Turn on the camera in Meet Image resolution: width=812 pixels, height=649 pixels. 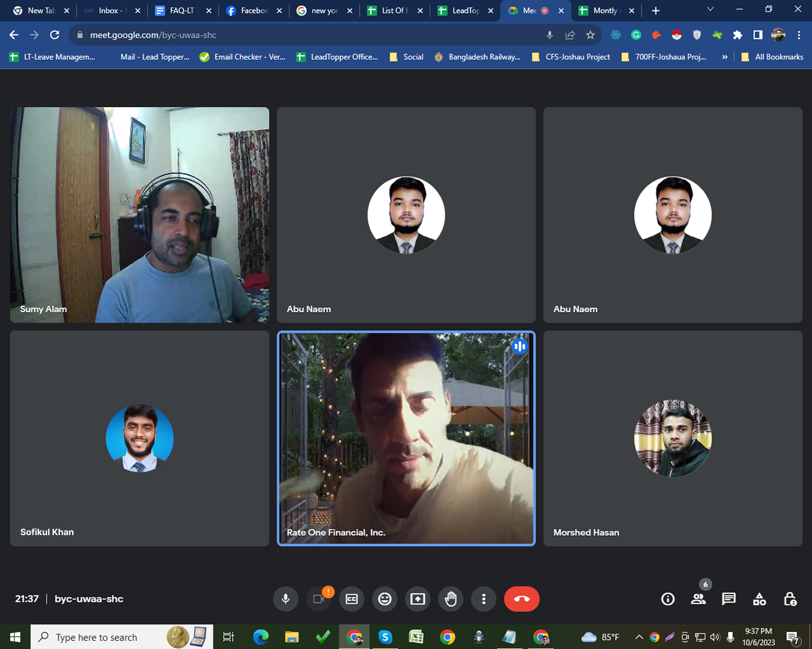(x=319, y=599)
